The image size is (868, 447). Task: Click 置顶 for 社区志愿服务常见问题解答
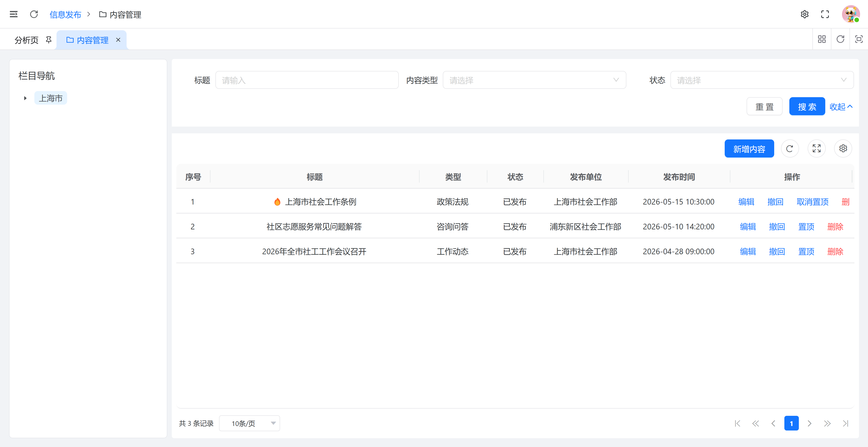coord(806,227)
